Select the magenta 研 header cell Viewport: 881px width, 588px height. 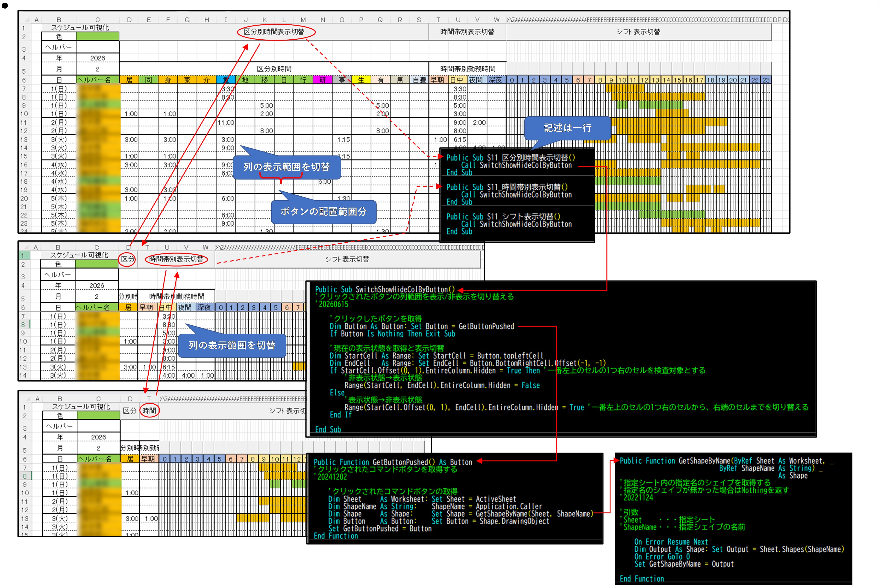click(x=322, y=80)
